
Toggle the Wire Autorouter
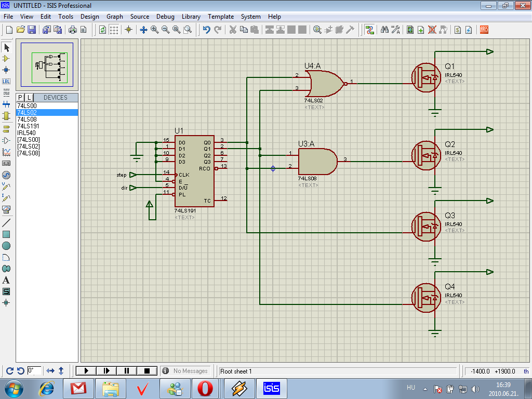pyautogui.click(x=369, y=30)
